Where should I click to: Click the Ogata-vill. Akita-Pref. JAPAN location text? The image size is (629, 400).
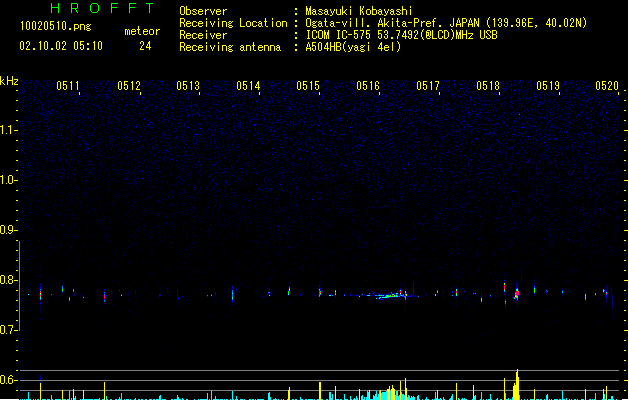[394, 23]
